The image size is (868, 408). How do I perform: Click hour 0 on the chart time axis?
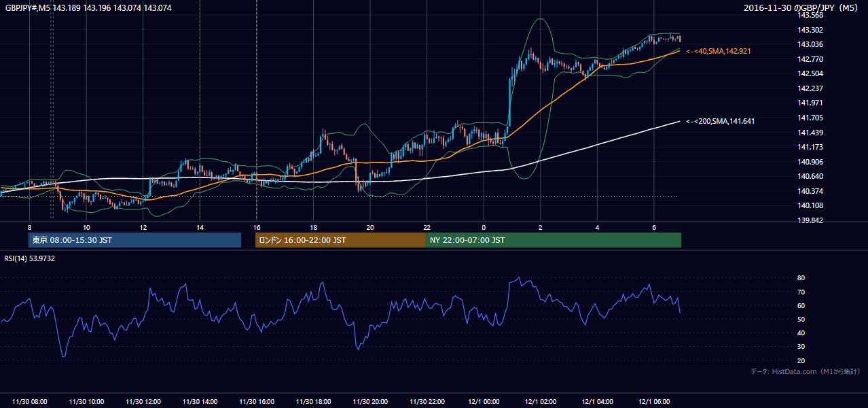coord(484,227)
